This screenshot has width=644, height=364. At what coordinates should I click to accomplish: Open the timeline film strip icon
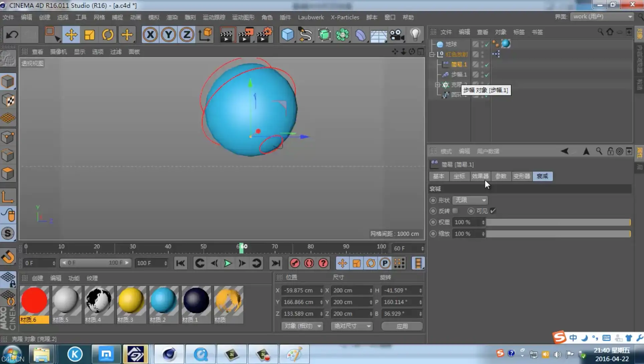coord(418,263)
